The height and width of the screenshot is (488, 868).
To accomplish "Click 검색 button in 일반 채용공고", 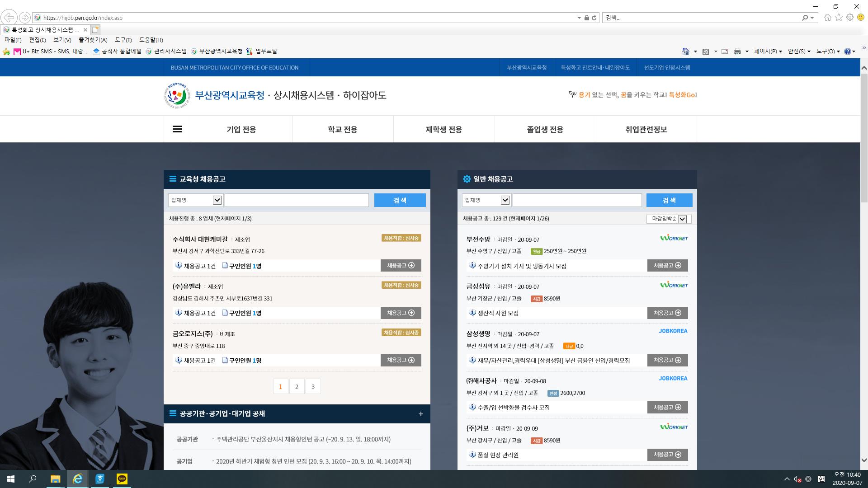I will click(x=669, y=200).
